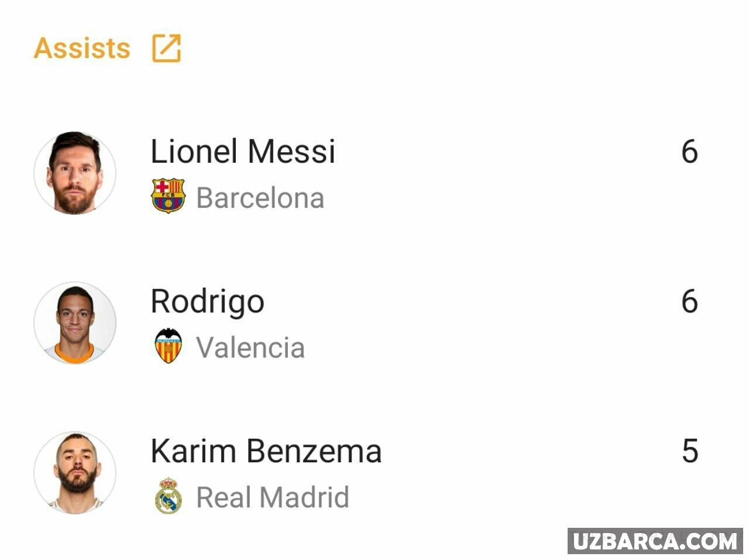Open Lionel Messi's profile photo

click(75, 173)
